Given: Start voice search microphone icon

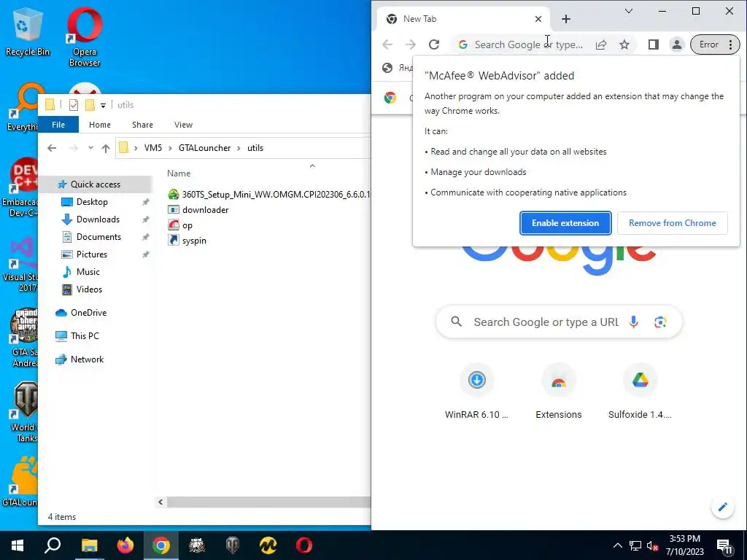Looking at the screenshot, I should [633, 322].
